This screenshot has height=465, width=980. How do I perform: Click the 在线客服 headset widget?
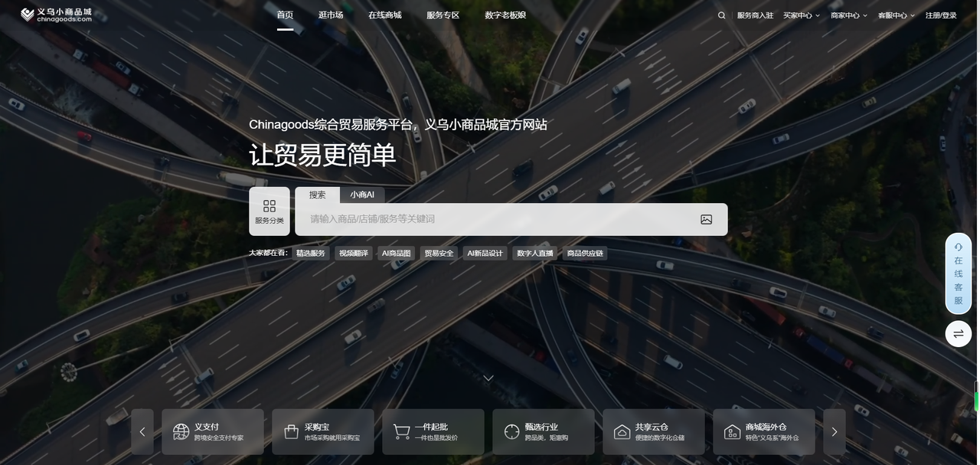[x=959, y=273]
